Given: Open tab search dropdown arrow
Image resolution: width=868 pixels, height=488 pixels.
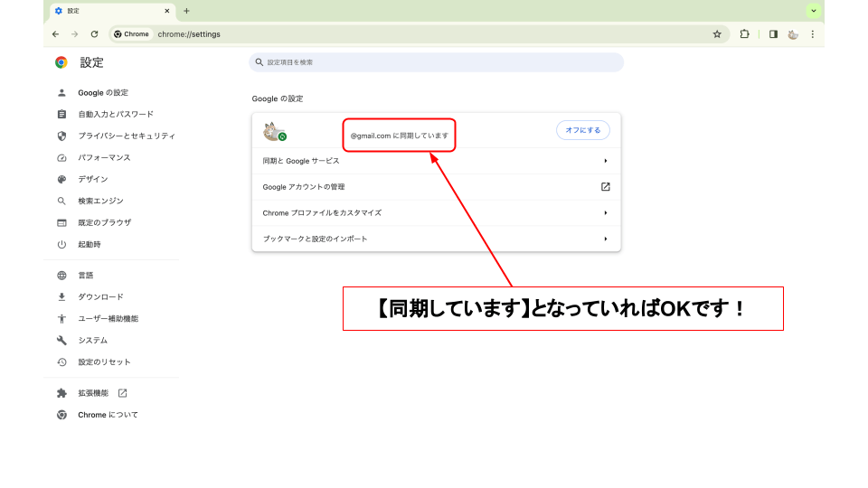Looking at the screenshot, I should [814, 11].
